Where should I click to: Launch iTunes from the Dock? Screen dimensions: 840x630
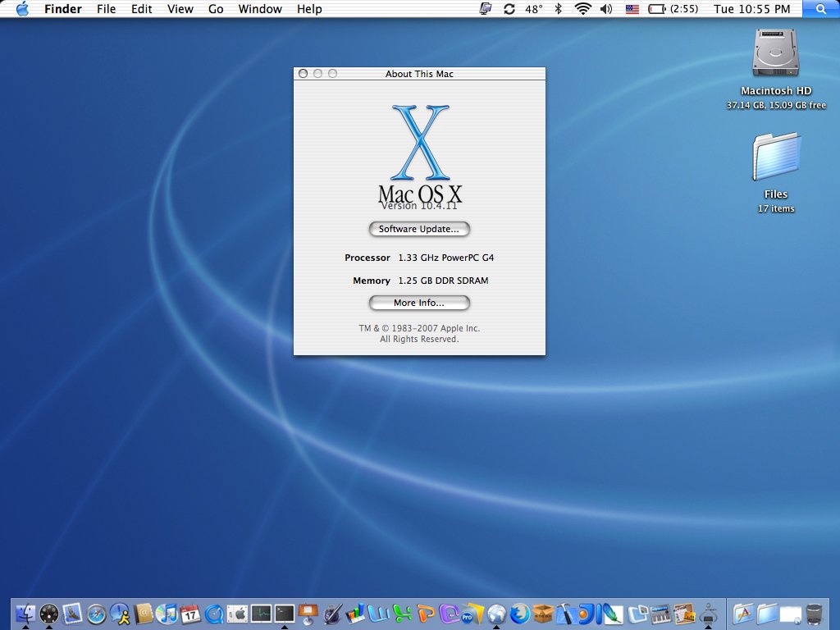tap(166, 613)
